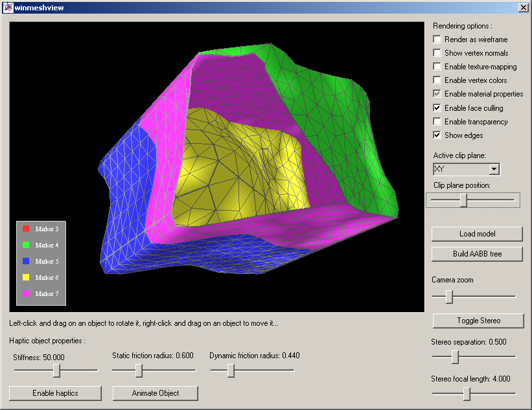Disable the Show edges checkbox
The image size is (532, 410).
click(437, 135)
